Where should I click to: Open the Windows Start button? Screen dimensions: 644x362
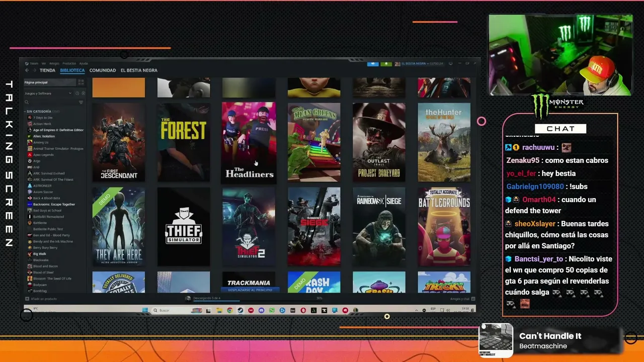click(144, 310)
